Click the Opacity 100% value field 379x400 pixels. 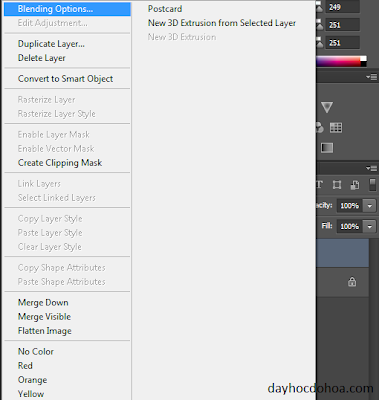pyautogui.click(x=350, y=206)
